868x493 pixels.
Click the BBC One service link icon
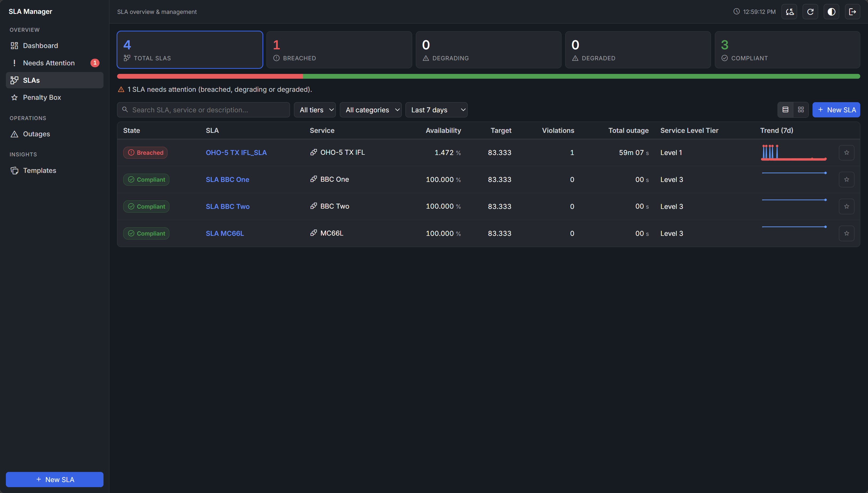click(313, 179)
